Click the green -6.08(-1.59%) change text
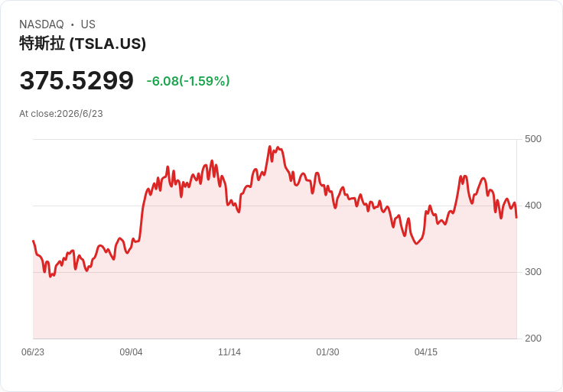 [x=188, y=81]
